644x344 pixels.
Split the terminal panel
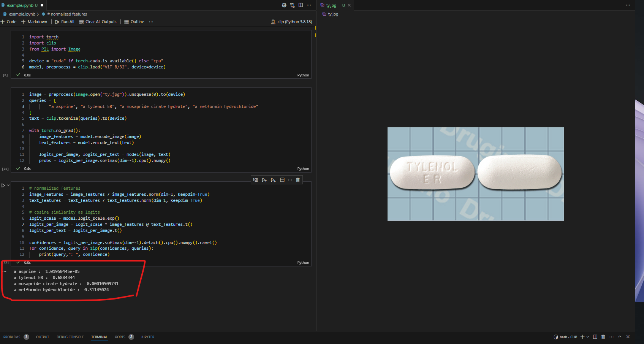pyautogui.click(x=595, y=337)
